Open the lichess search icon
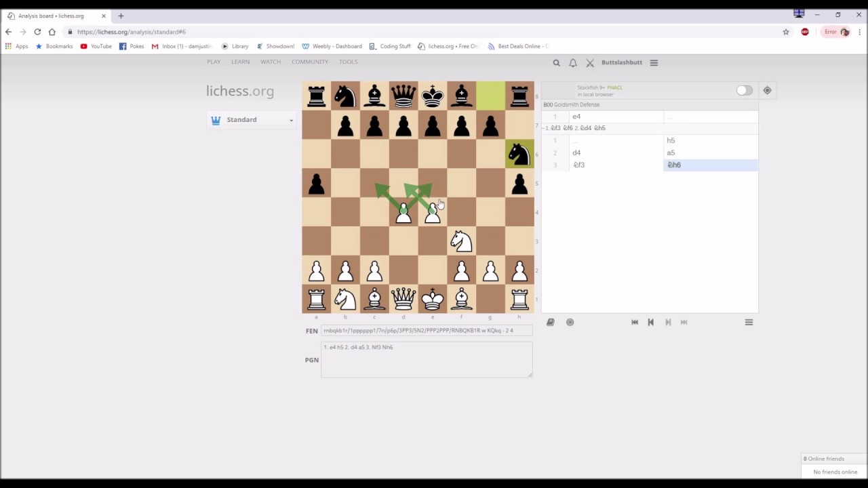 pyautogui.click(x=556, y=62)
